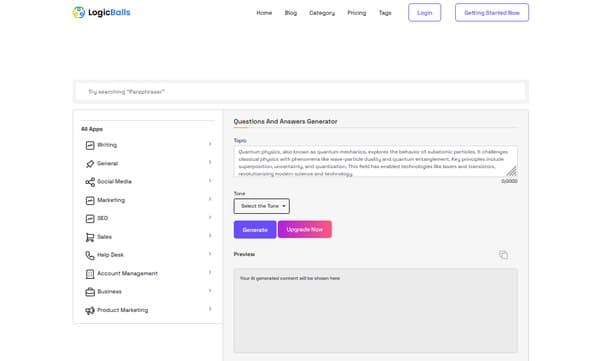Expand the SEO category chevron

(x=210, y=217)
